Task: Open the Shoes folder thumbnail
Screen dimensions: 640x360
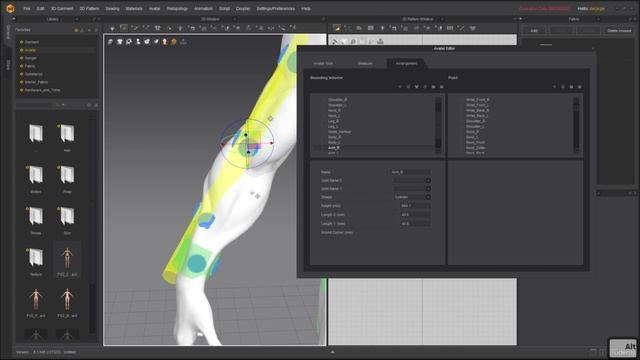Action: [x=36, y=216]
